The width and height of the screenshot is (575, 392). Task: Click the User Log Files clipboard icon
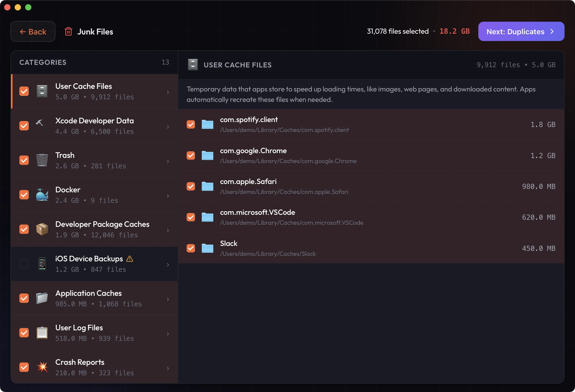(x=42, y=333)
